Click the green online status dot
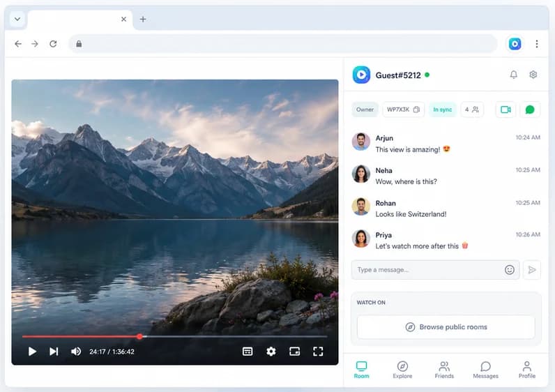 (427, 75)
